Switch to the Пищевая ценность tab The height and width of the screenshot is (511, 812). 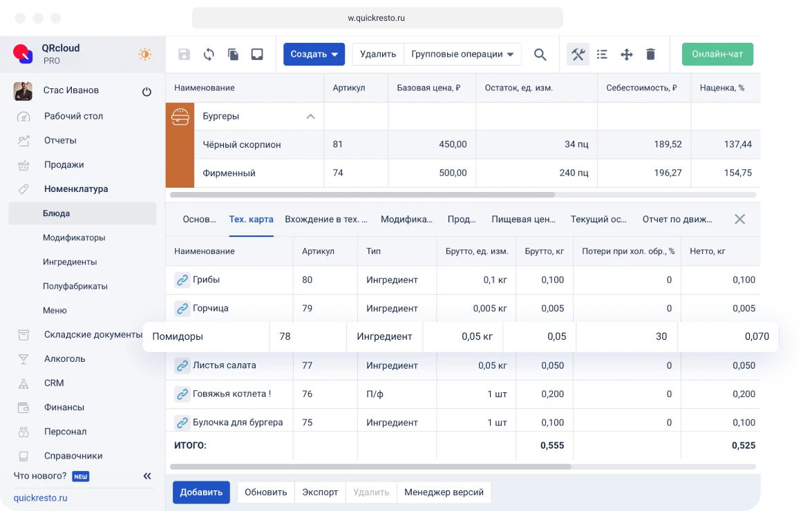point(523,220)
